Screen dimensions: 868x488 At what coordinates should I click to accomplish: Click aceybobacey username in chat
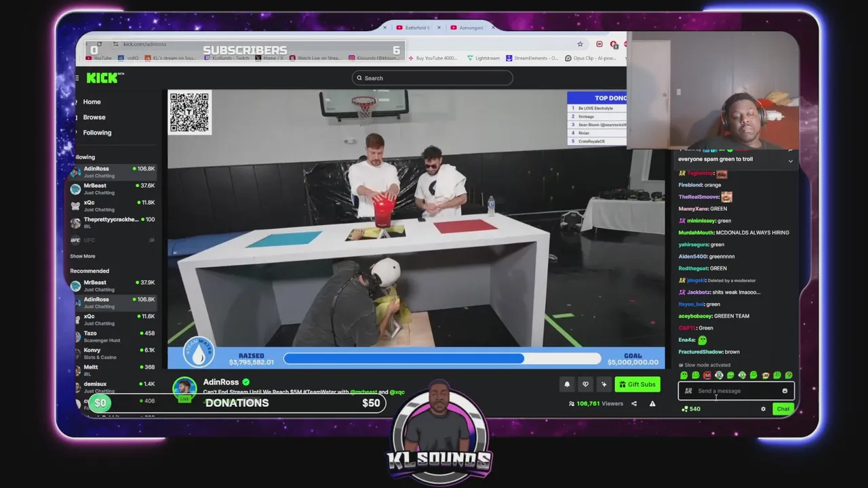(x=695, y=316)
